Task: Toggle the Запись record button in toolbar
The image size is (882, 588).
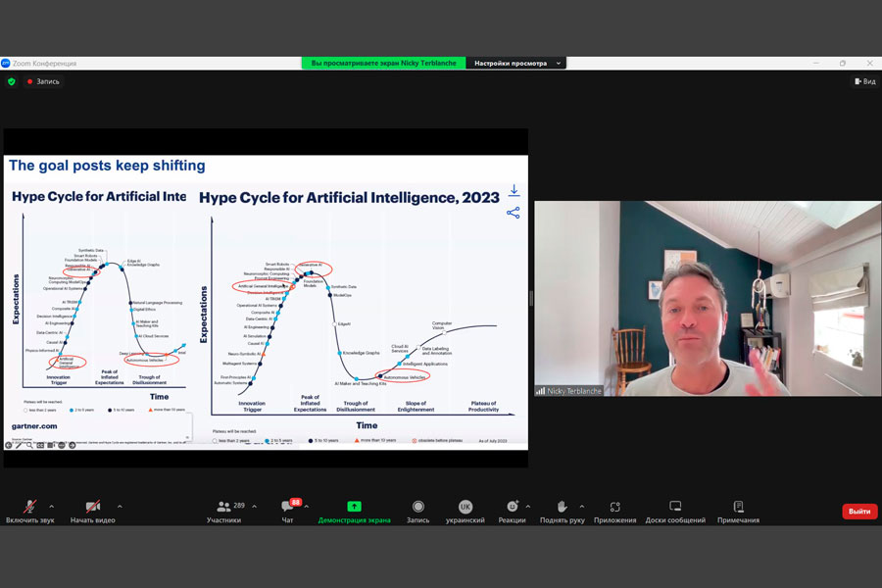Action: click(x=417, y=512)
